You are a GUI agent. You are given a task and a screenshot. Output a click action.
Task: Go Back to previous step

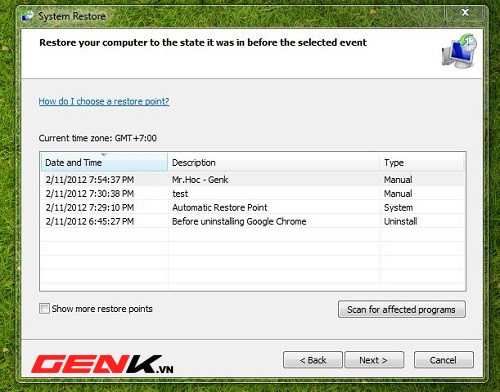click(313, 360)
